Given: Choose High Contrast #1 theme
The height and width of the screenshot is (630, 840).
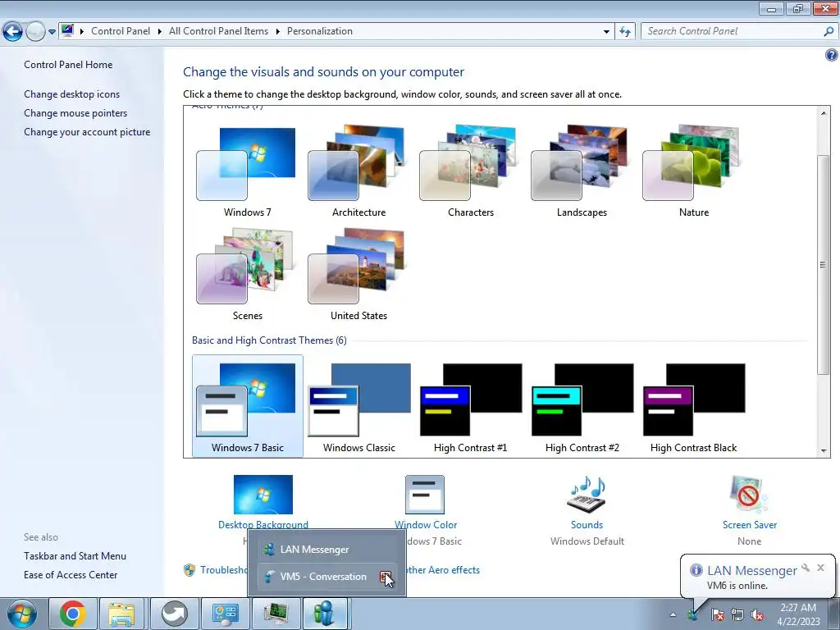Looking at the screenshot, I should pos(470,405).
